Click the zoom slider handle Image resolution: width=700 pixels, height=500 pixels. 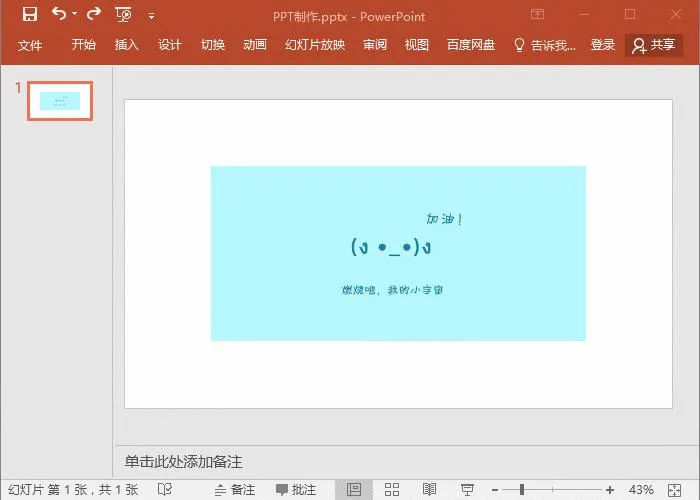point(522,489)
